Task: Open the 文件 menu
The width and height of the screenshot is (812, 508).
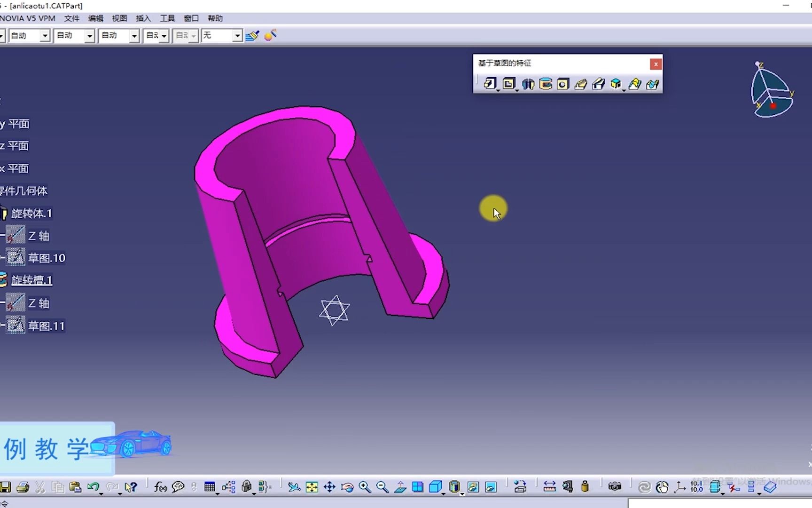Action: pos(72,18)
